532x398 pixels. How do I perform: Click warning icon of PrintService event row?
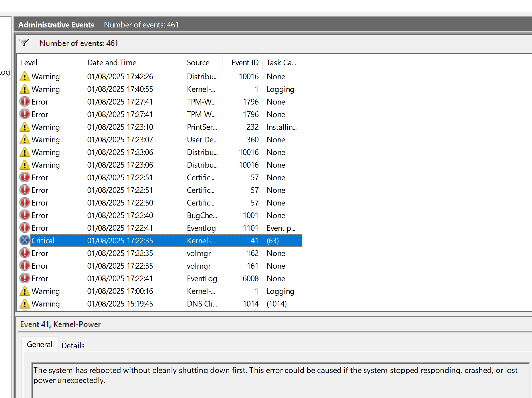[x=25, y=127]
